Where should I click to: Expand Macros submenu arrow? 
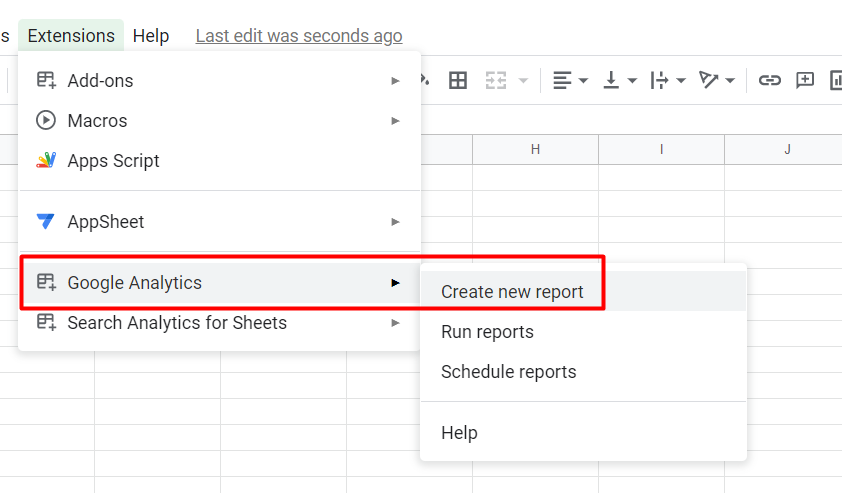coord(395,121)
